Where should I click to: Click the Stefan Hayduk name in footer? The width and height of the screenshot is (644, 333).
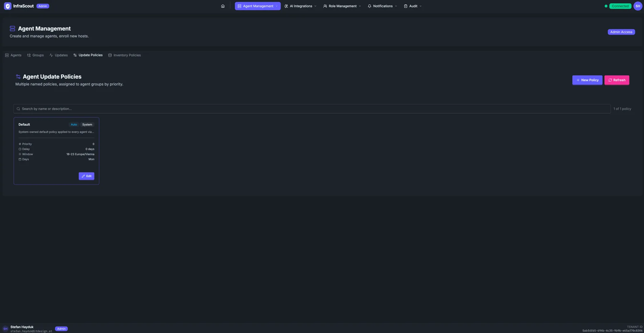[22, 327]
